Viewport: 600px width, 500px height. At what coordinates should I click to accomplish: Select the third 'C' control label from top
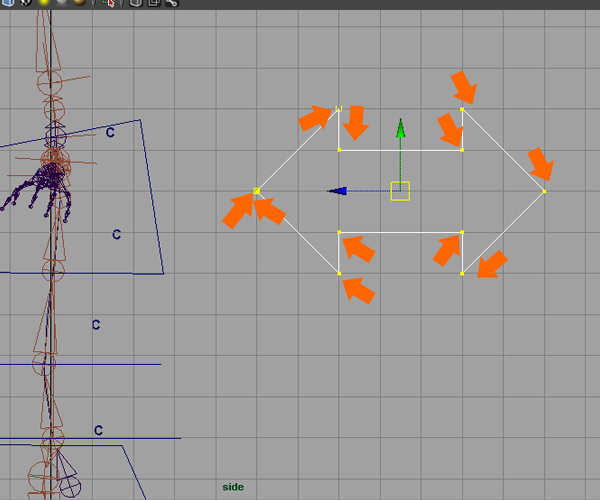tap(96, 325)
